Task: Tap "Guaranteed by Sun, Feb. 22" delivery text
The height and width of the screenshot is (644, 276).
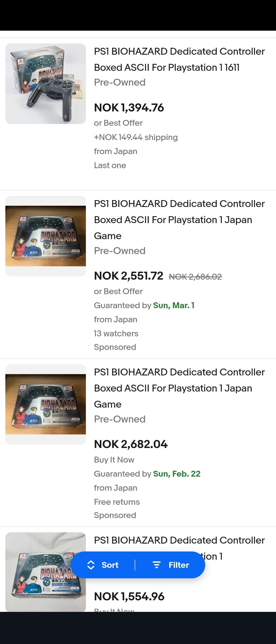Action: [147, 474]
